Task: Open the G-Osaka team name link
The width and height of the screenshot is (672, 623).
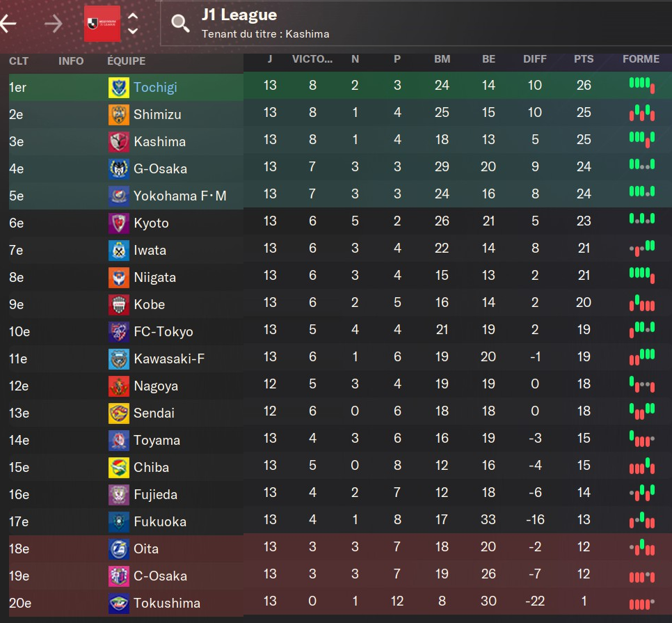Action: 160,168
